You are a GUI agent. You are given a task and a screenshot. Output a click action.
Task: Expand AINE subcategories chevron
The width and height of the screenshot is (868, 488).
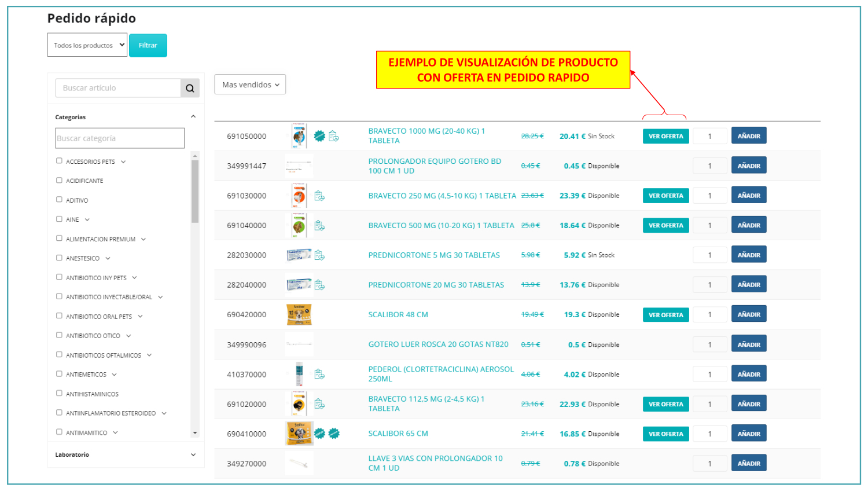(x=87, y=219)
